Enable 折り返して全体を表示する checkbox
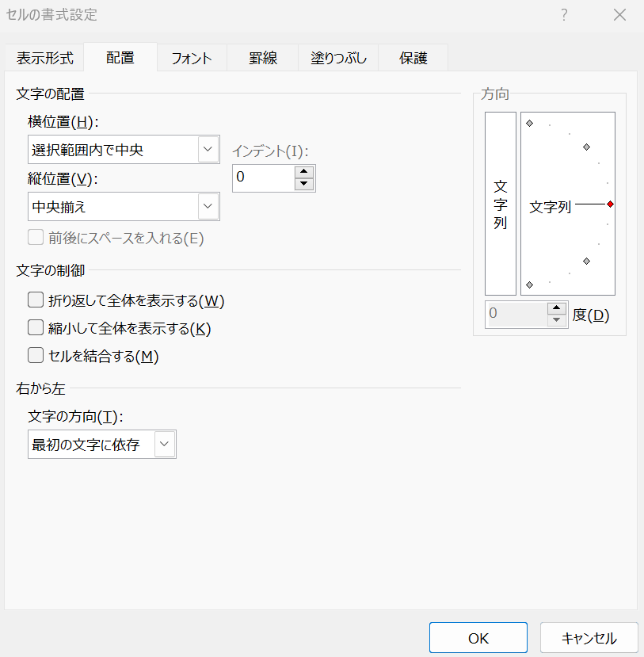This screenshot has height=657, width=644. pyautogui.click(x=35, y=300)
